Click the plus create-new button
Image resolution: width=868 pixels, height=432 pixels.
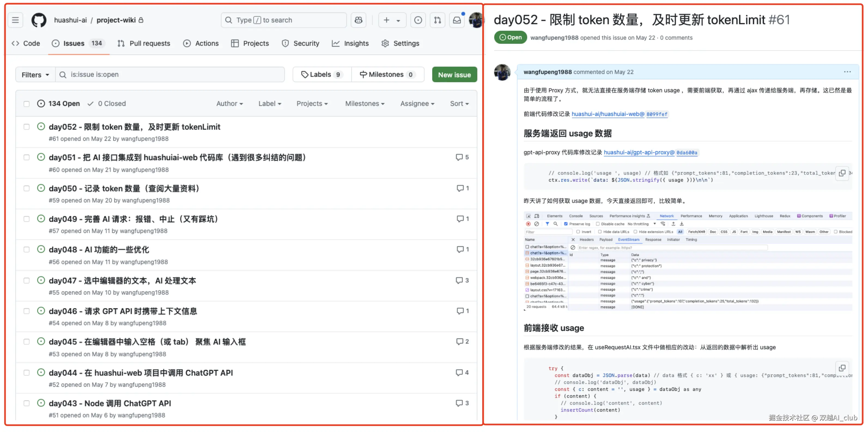[x=387, y=20]
